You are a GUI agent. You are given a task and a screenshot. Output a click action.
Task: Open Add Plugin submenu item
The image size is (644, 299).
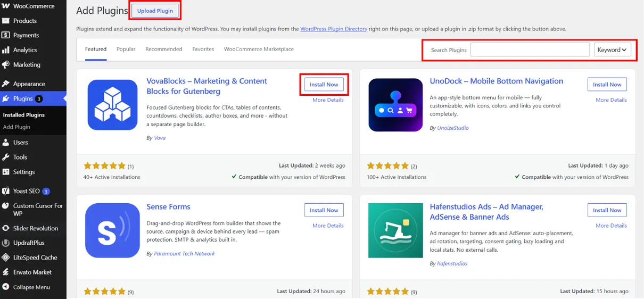coord(16,127)
